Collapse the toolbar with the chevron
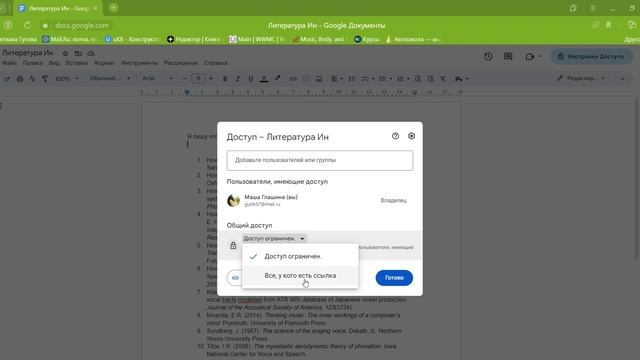 tap(622, 78)
